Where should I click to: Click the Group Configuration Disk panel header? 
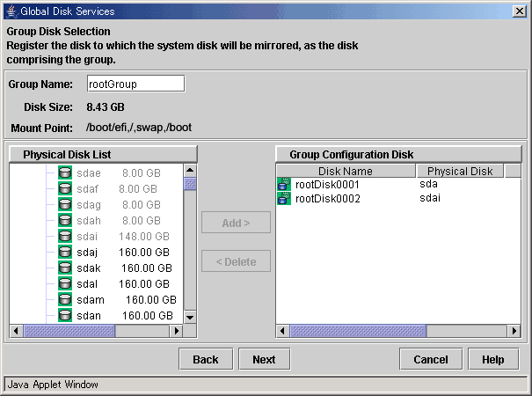point(398,155)
